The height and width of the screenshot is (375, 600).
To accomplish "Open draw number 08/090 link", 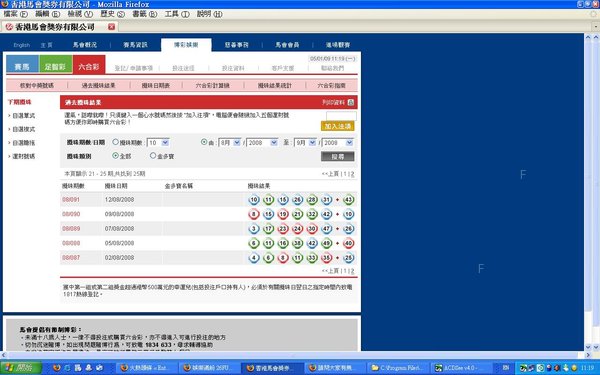I will 71,214.
